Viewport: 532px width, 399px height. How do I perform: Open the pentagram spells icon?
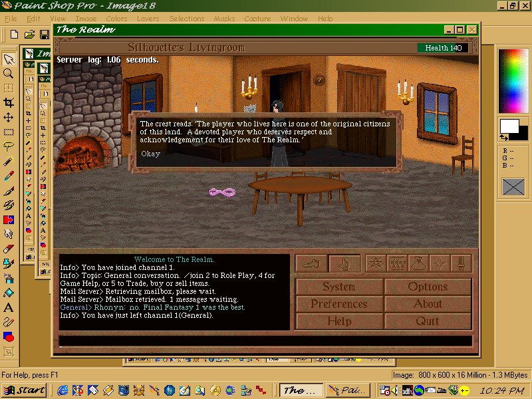pyautogui.click(x=377, y=263)
